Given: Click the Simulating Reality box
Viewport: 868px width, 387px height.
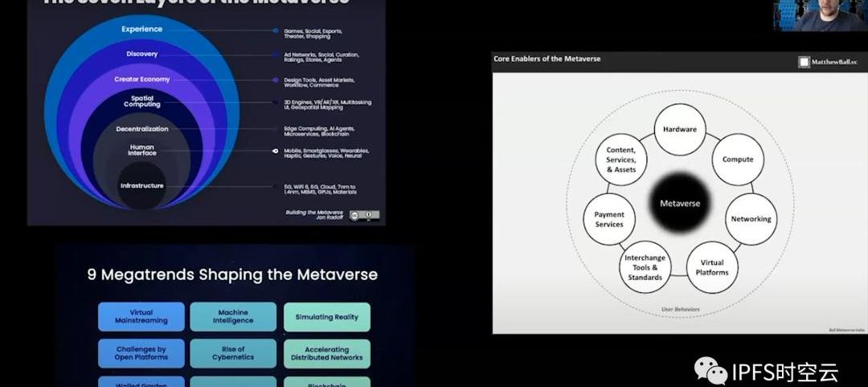Looking at the screenshot, I should [x=326, y=317].
